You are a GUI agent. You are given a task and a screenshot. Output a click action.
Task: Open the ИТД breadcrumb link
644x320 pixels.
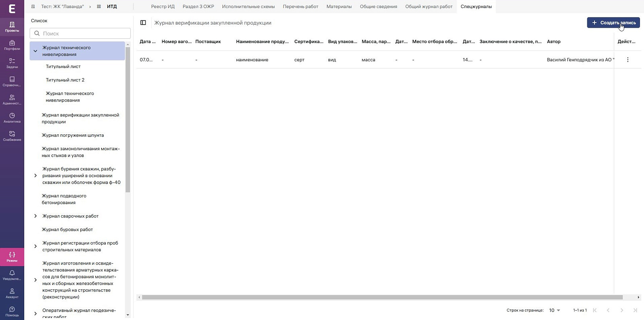coord(112,6)
